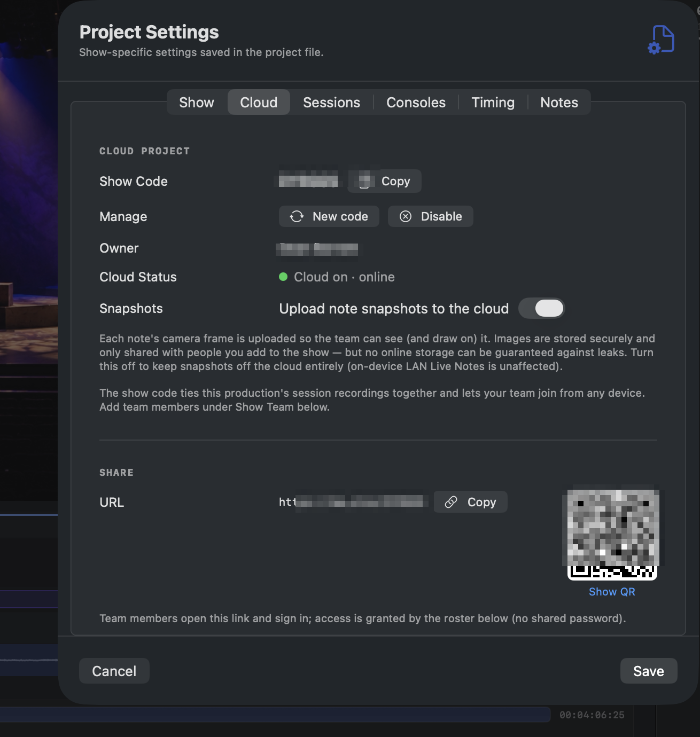Disable the cloud show code

tap(431, 216)
